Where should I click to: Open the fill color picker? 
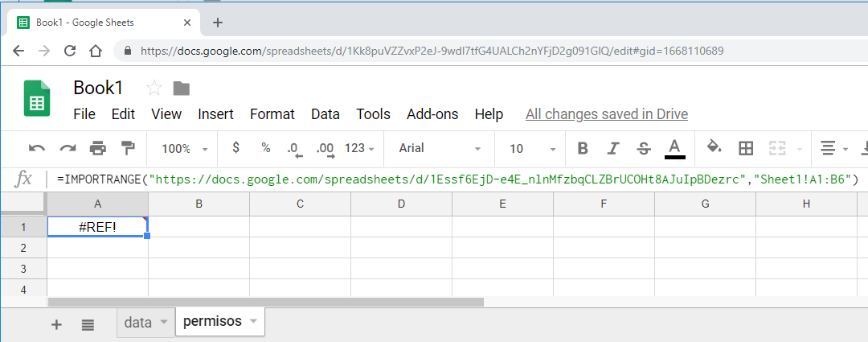coord(713,148)
